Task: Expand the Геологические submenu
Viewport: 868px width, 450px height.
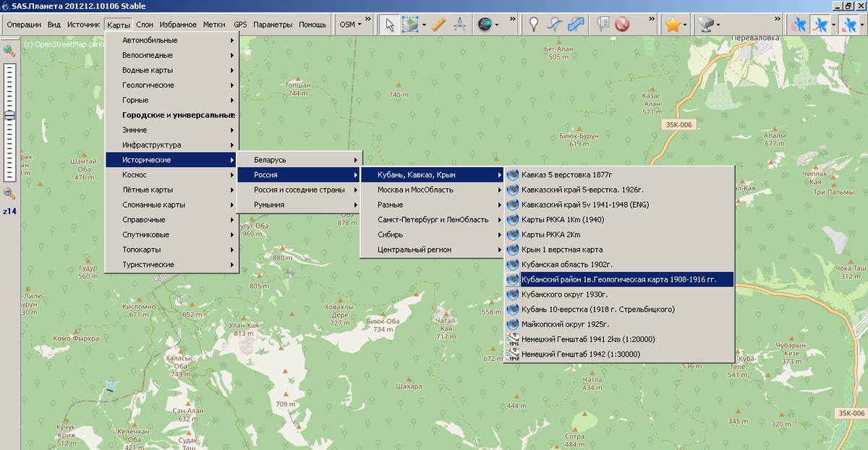Action: tap(171, 85)
